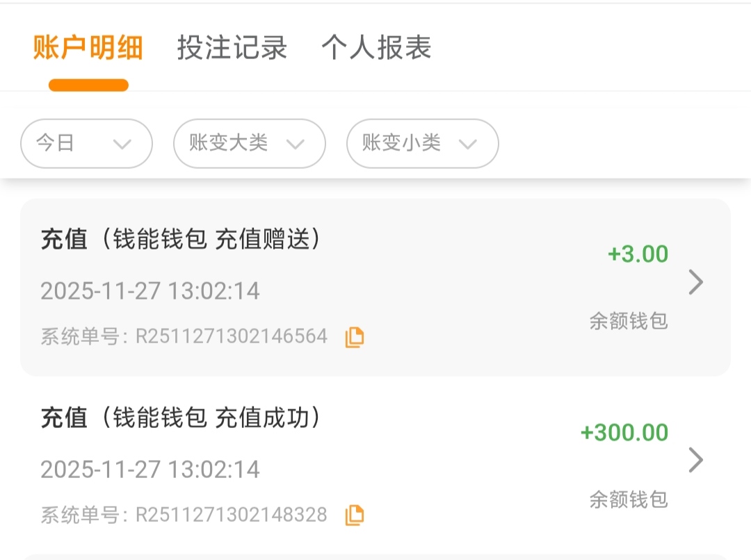
Task: Click the +300.00 amount
Action: point(624,432)
